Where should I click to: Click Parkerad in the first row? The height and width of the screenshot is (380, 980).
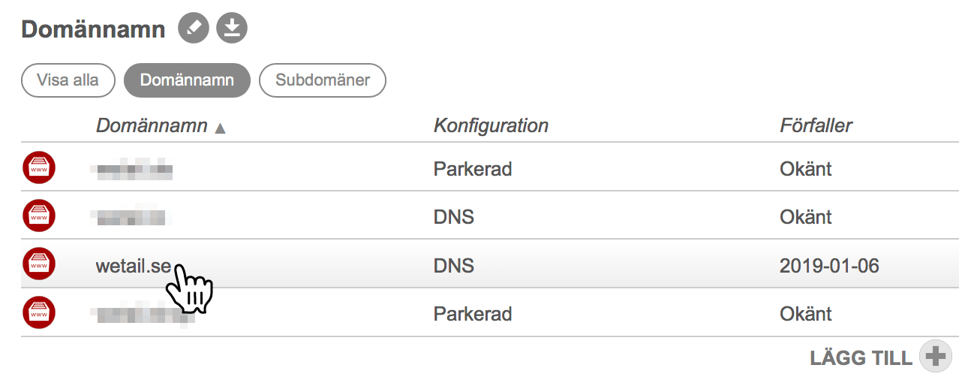pyautogui.click(x=473, y=169)
